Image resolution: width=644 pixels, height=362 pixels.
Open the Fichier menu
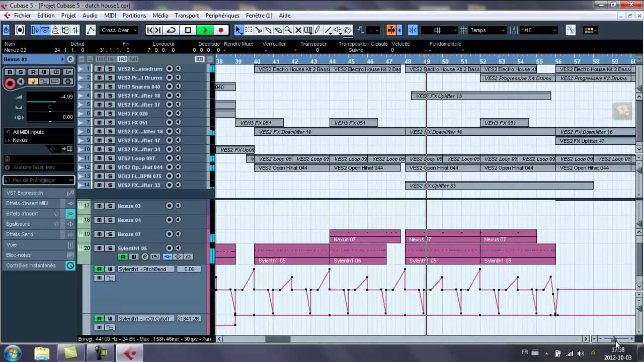[22, 16]
